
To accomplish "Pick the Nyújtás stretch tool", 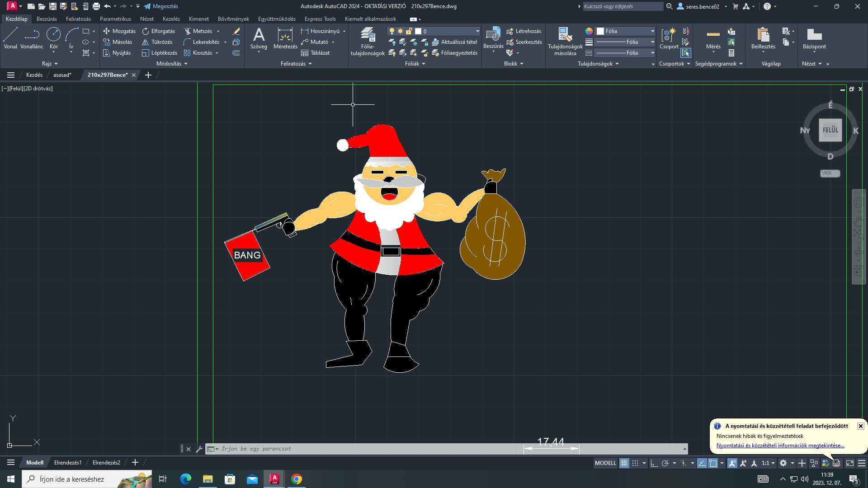I will tap(117, 53).
